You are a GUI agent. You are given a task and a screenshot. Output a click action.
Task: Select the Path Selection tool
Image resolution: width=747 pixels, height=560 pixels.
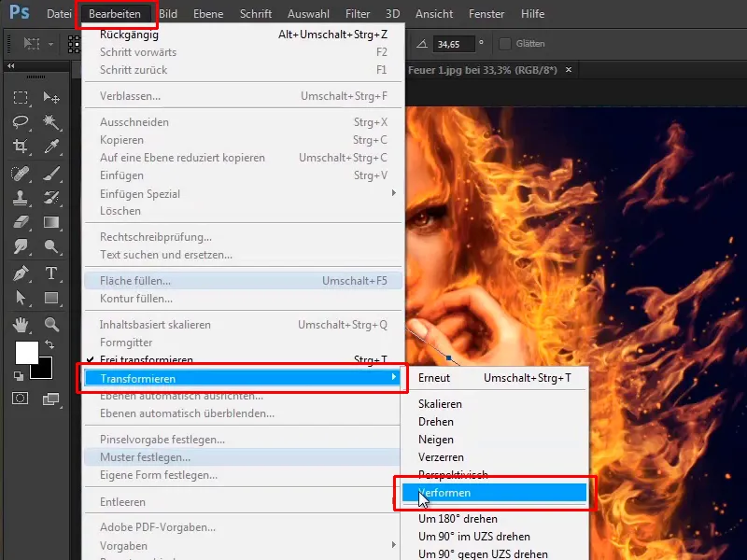(21, 298)
